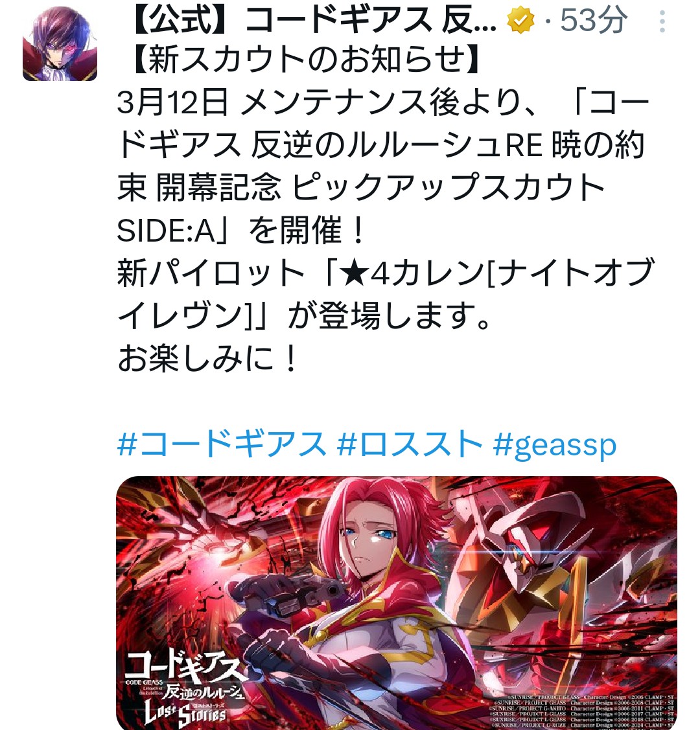Open the #ロススト hashtag
This screenshot has height=730, width=700.
click(410, 444)
